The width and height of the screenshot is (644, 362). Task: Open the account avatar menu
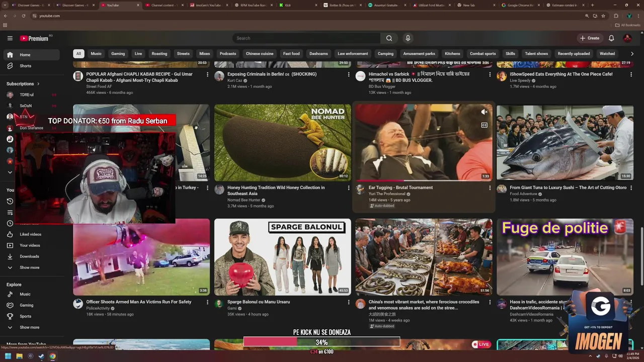pyautogui.click(x=627, y=38)
